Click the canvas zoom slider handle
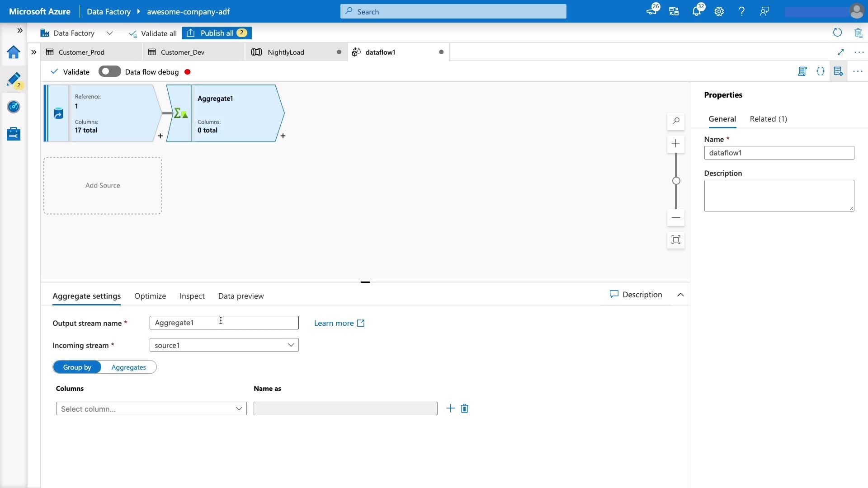This screenshot has height=488, width=868. 676,181
